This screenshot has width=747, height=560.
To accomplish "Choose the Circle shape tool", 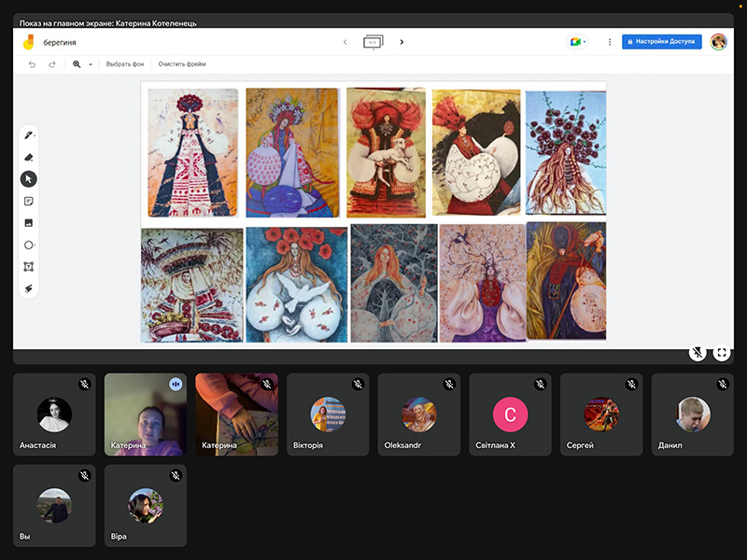I will coord(29,245).
